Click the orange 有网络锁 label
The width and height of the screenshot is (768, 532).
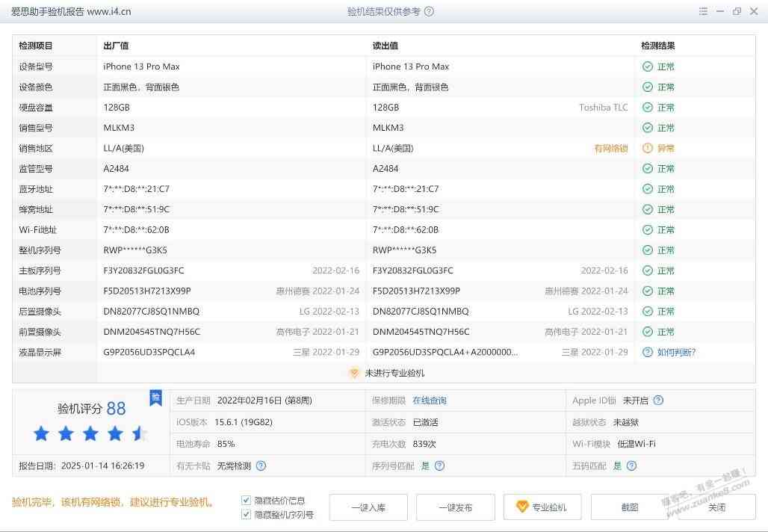(x=611, y=149)
